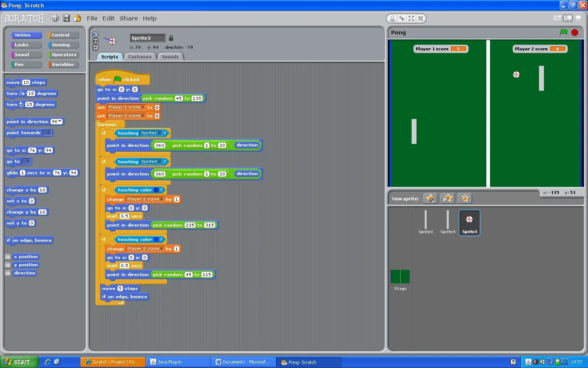Select the Shrink sprite tool
The height and width of the screenshot is (368, 588).
(x=421, y=18)
